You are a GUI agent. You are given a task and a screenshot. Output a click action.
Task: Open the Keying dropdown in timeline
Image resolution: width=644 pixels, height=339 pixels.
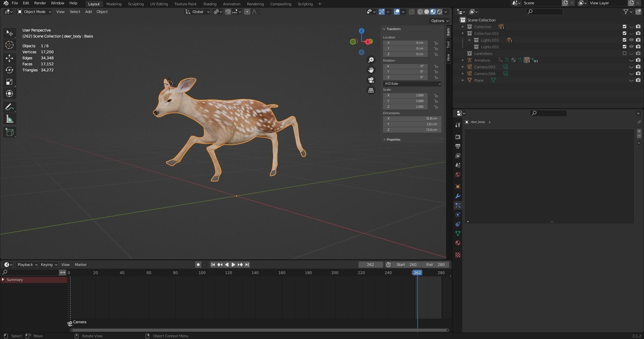(49, 265)
